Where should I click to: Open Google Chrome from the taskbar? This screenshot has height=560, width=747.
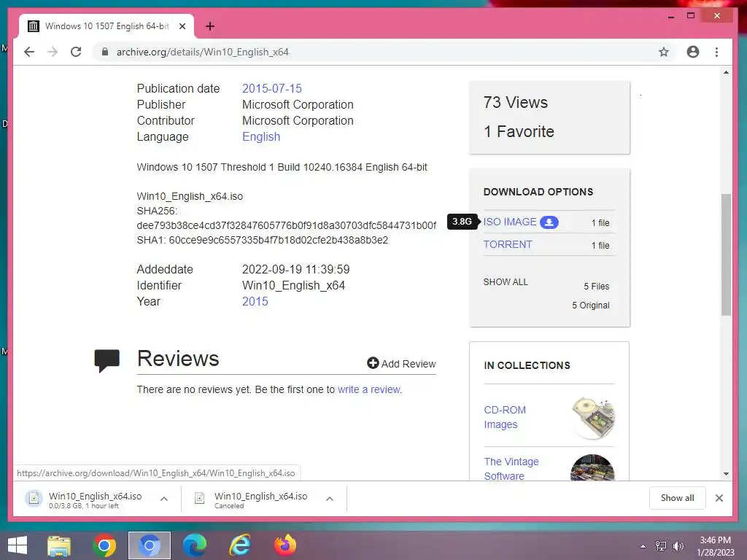click(x=104, y=545)
